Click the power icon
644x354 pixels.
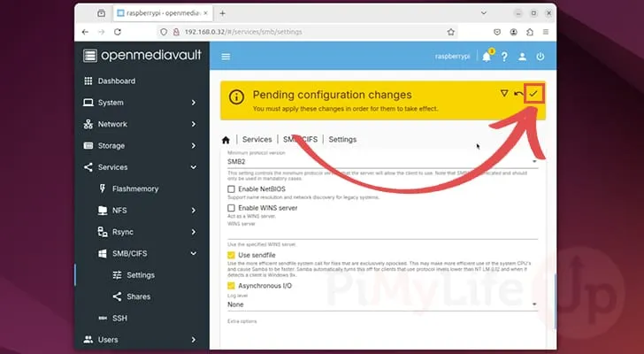click(540, 57)
